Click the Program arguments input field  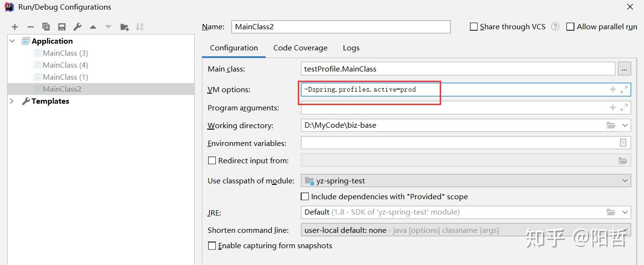pos(453,108)
